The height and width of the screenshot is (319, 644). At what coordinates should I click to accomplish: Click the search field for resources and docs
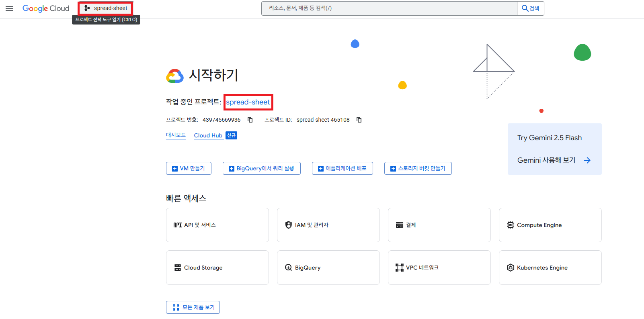[x=389, y=8]
